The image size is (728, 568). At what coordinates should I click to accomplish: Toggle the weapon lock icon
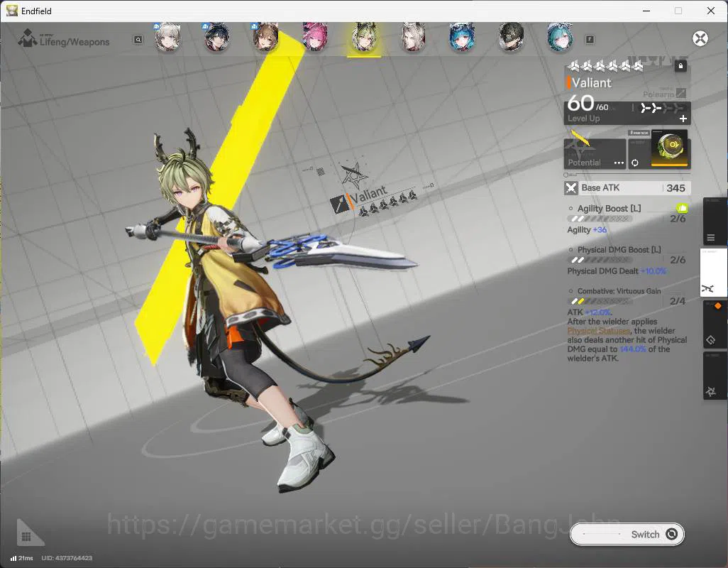(x=680, y=66)
